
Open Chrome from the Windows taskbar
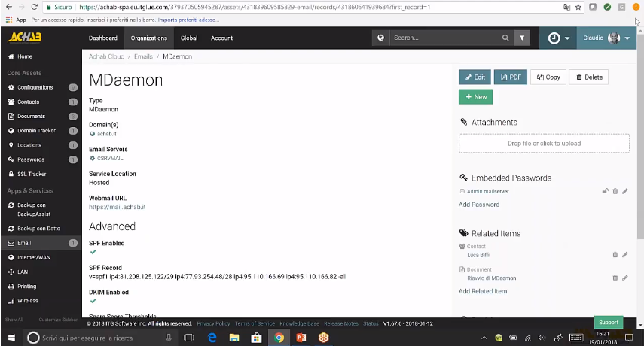click(x=278, y=338)
